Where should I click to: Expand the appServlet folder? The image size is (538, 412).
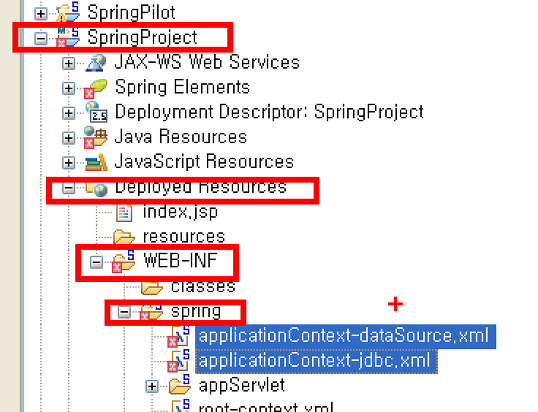tap(152, 387)
